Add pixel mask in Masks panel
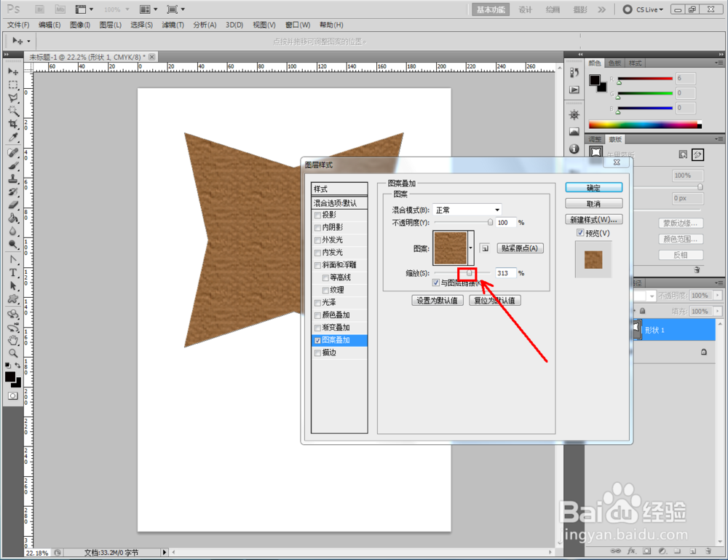This screenshot has height=560, width=728. (683, 154)
